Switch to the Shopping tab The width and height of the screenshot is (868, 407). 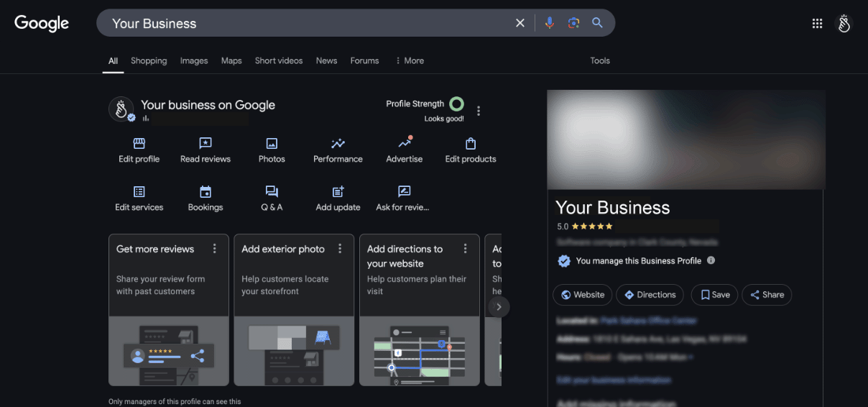point(149,60)
